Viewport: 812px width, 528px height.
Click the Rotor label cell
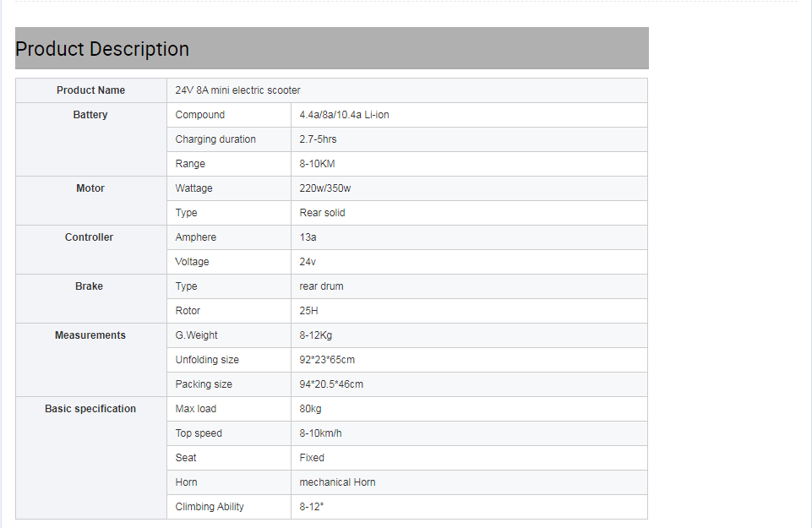coord(229,311)
